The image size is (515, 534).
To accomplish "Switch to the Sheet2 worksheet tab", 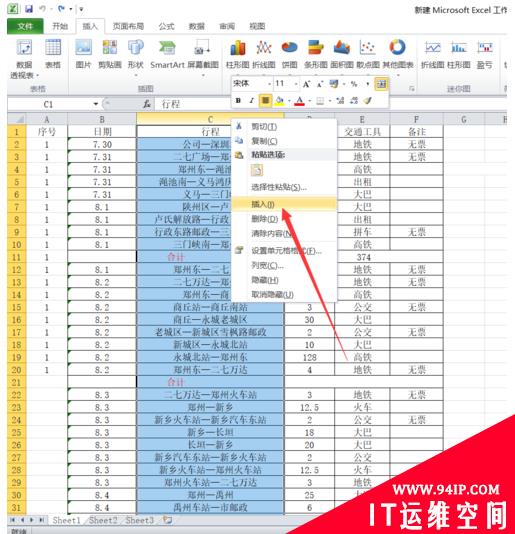I will (103, 520).
